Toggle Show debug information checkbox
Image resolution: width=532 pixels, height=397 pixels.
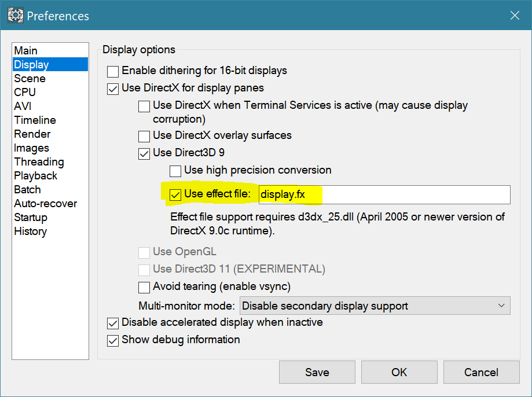113,340
